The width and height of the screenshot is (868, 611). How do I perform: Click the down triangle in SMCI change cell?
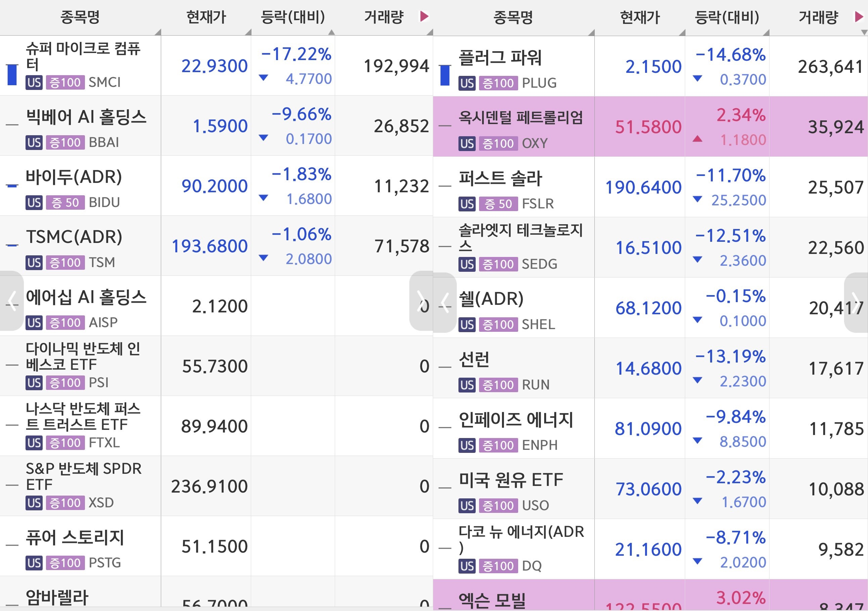click(263, 78)
